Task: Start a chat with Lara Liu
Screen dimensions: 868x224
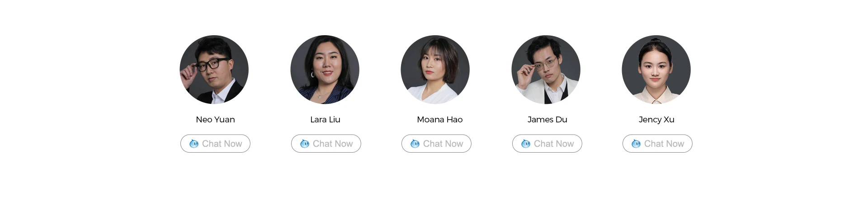Action: [326, 144]
